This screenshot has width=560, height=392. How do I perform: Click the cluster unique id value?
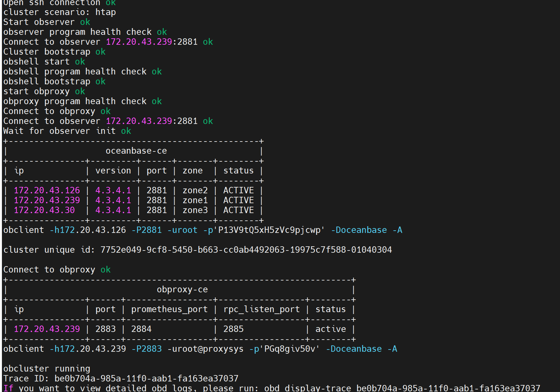(246, 250)
